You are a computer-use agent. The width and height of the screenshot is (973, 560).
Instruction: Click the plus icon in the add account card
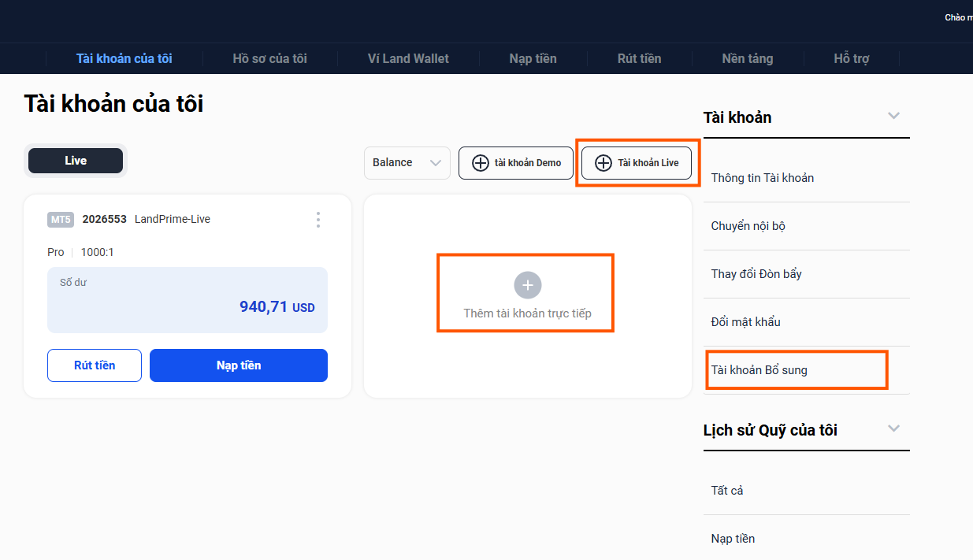528,284
